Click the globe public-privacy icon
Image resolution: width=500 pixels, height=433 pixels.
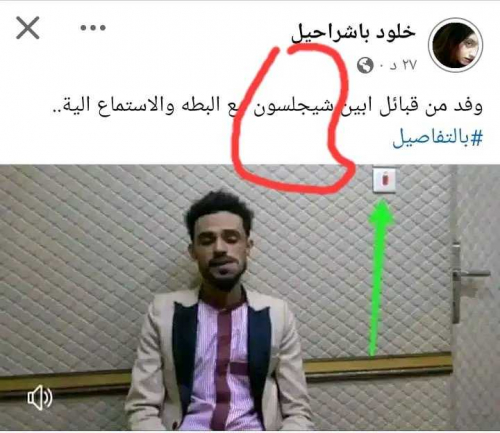[365, 65]
